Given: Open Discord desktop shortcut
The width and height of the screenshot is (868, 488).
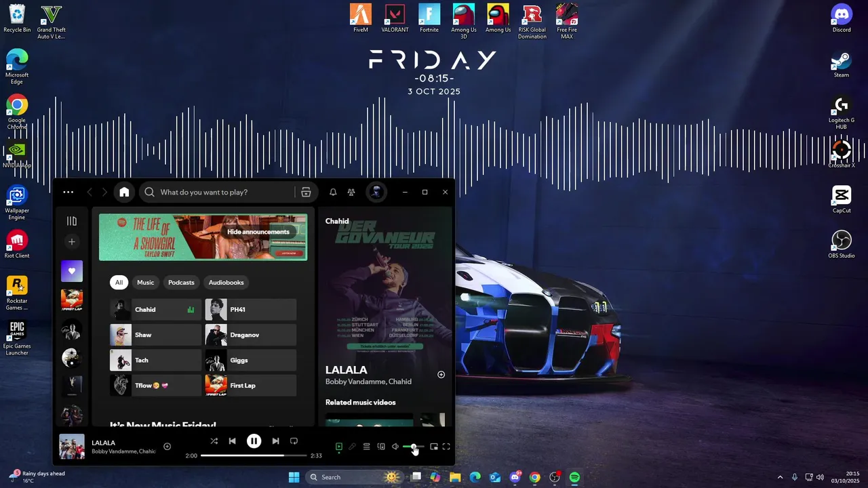Looking at the screenshot, I should pos(842,18).
